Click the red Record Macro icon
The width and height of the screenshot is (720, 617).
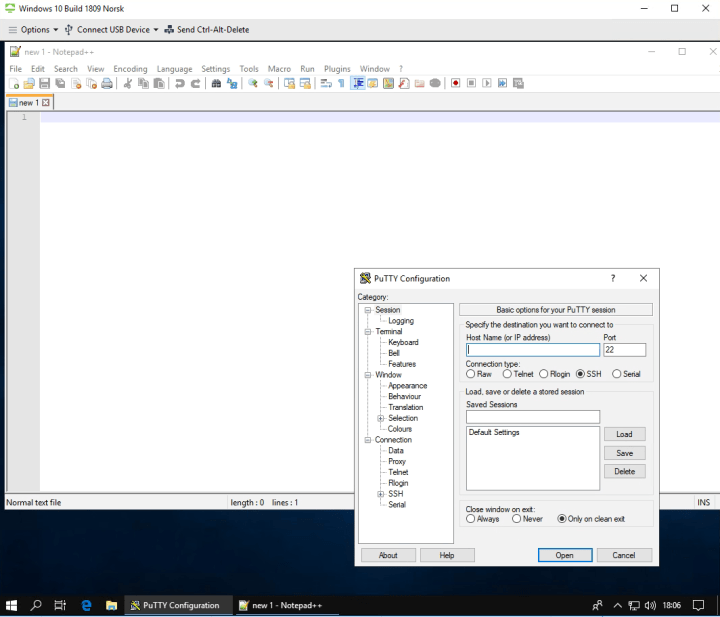[x=455, y=84]
